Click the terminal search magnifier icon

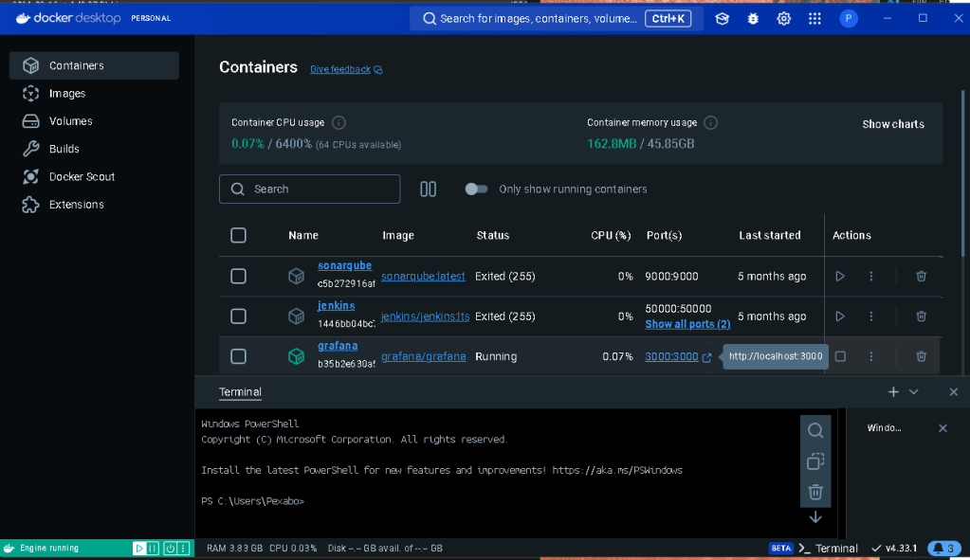[x=815, y=430]
